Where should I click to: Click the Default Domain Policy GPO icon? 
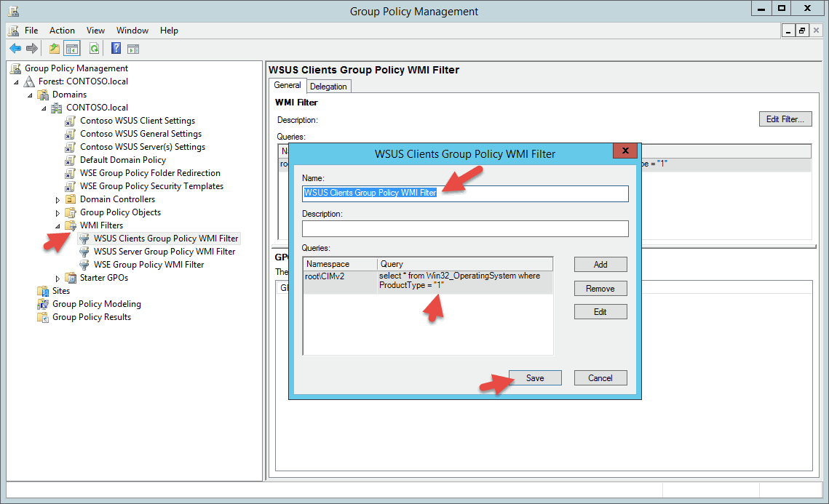[71, 160]
